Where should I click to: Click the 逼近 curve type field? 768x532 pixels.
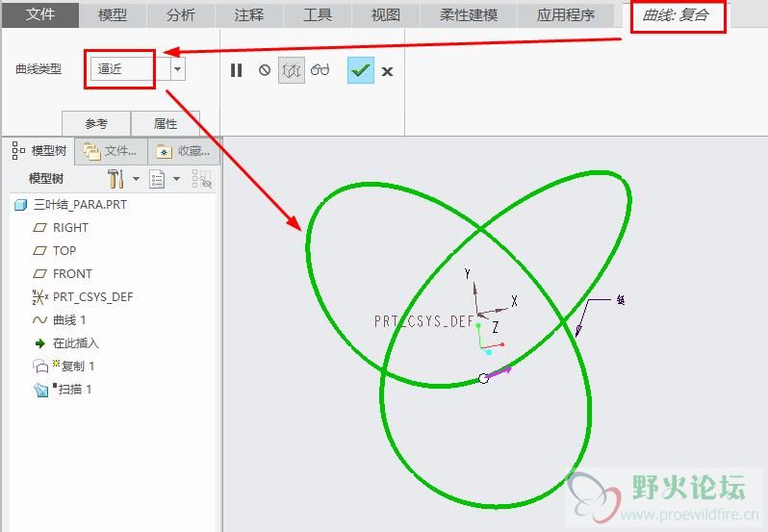[x=130, y=69]
